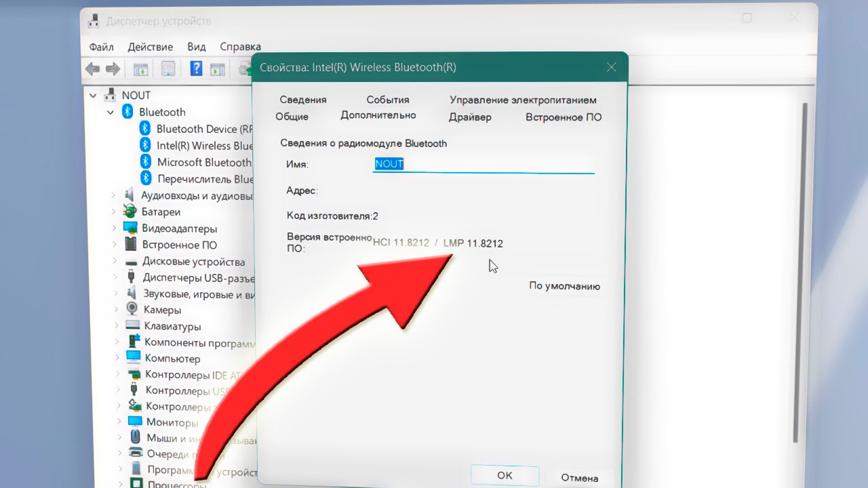Close the Intel(R) Wireless Bluetooth properties dialog
The height and width of the screenshot is (488, 868).
pos(611,67)
